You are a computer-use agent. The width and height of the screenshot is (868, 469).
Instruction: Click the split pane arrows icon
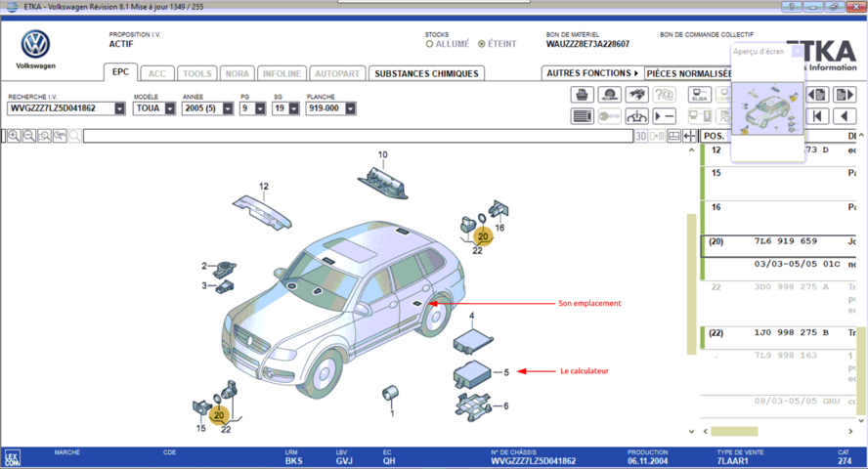(x=690, y=136)
